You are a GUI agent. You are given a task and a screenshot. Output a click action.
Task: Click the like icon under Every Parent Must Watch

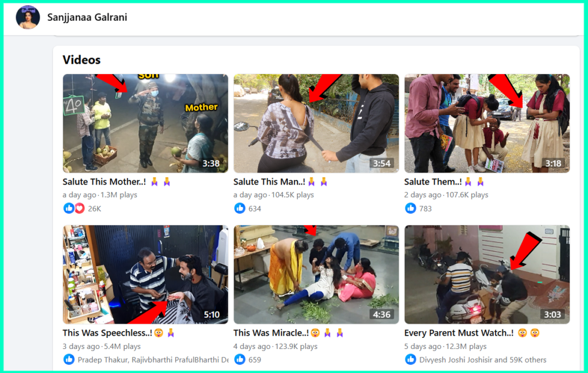pyautogui.click(x=411, y=360)
